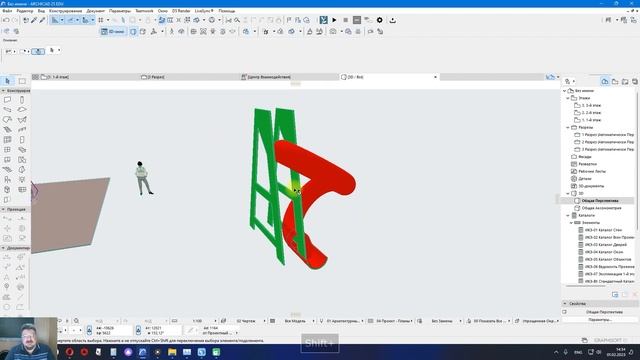
Task: Open the render settings gear icon
Action: pyautogui.click(x=380, y=20)
